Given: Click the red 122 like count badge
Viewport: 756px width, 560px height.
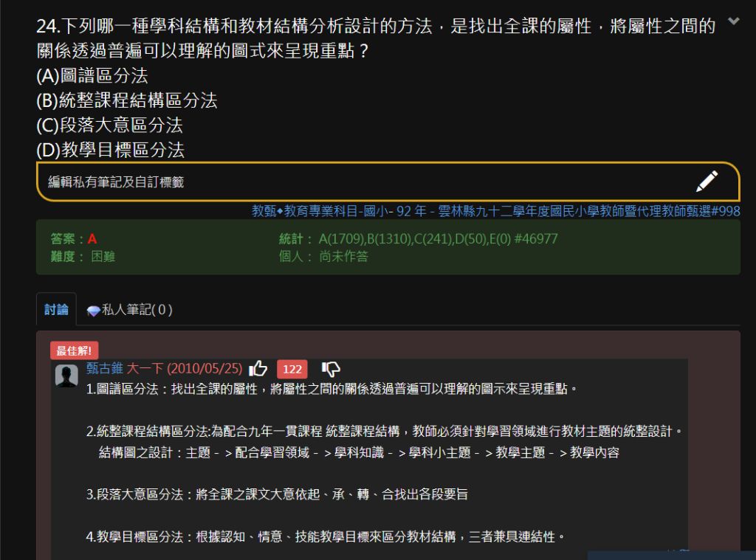Looking at the screenshot, I should (292, 369).
